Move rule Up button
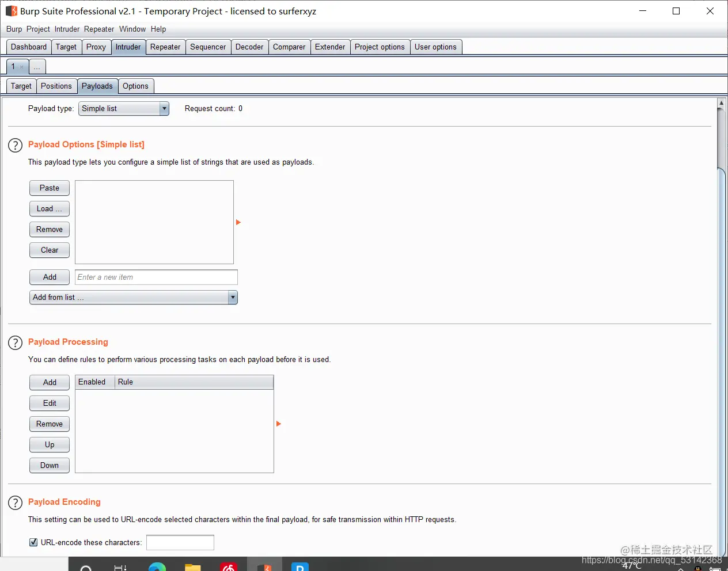The width and height of the screenshot is (728, 571). click(x=50, y=445)
